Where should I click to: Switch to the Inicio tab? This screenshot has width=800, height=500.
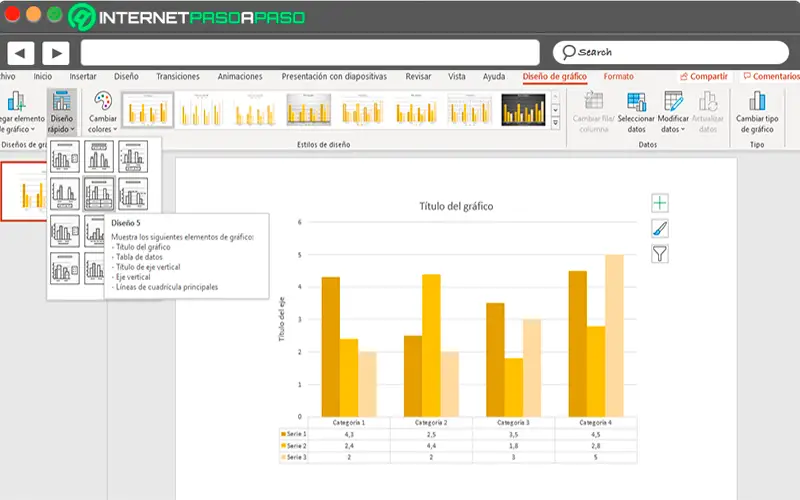tap(43, 76)
